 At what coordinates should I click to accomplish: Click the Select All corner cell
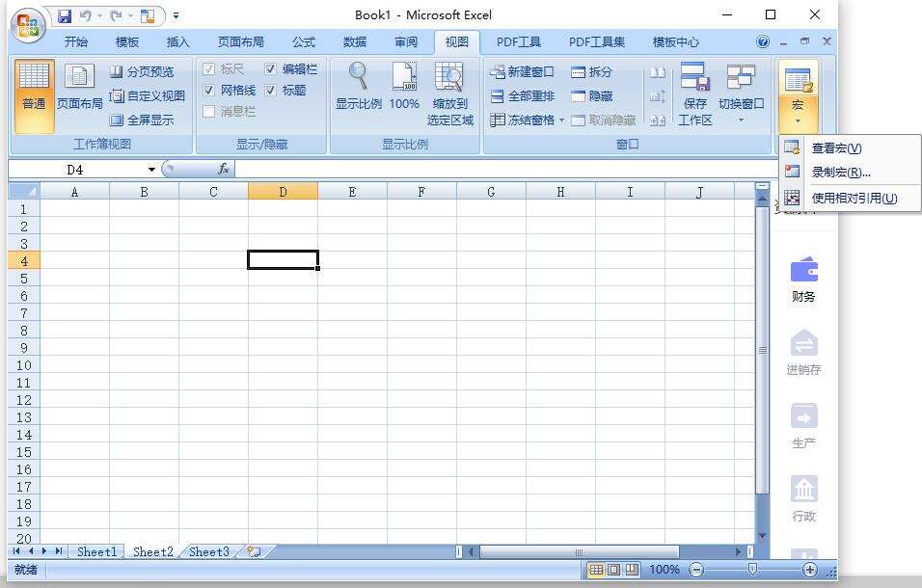pyautogui.click(x=23, y=191)
